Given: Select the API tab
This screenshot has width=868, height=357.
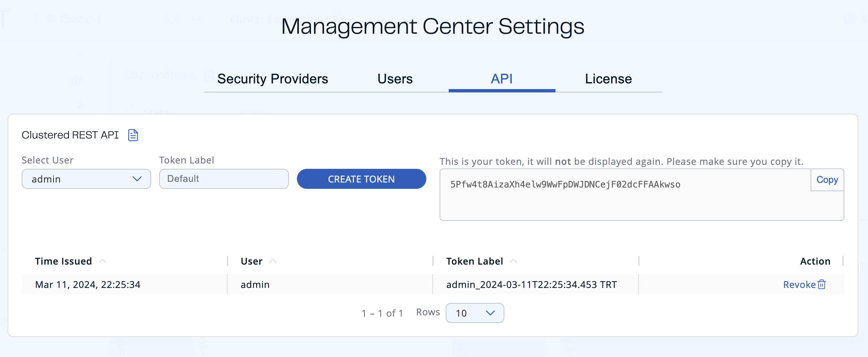Looking at the screenshot, I should click(502, 79).
